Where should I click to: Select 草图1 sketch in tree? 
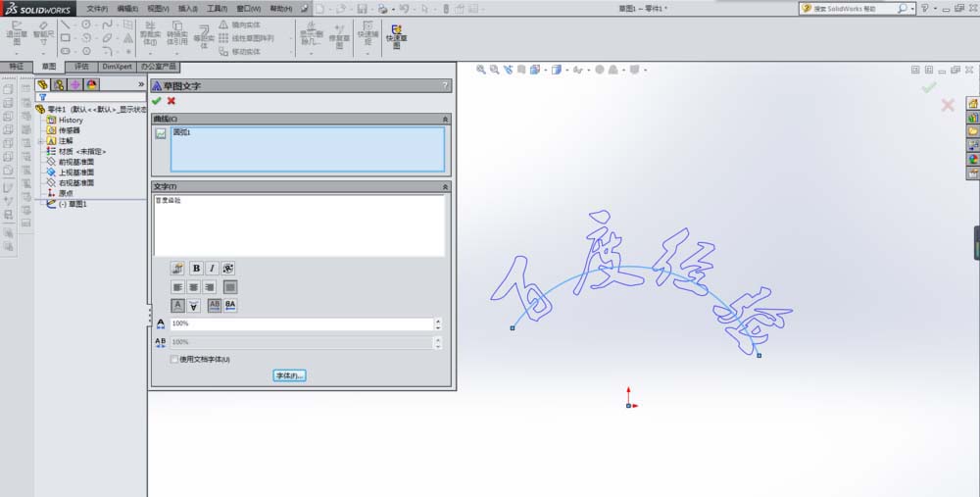73,205
